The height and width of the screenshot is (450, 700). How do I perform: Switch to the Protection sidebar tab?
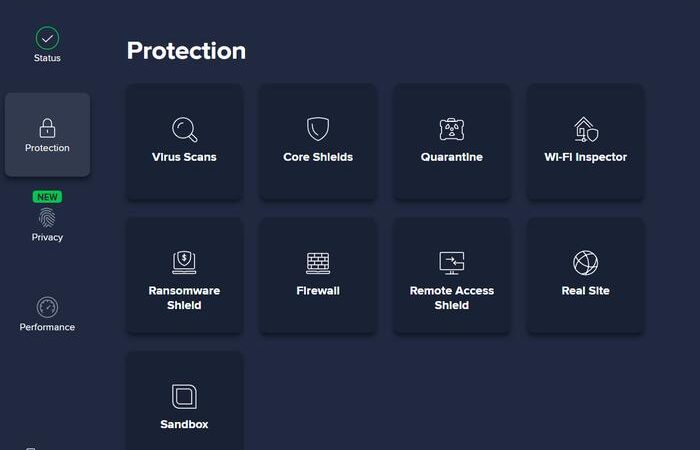point(47,135)
